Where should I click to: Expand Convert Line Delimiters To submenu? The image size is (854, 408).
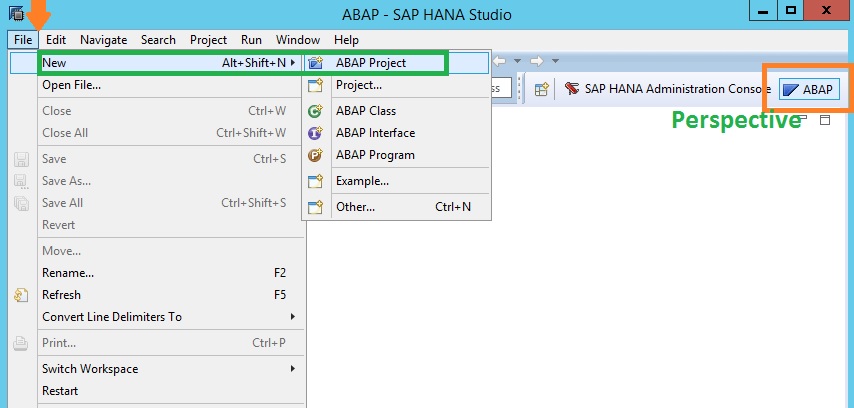tap(293, 316)
